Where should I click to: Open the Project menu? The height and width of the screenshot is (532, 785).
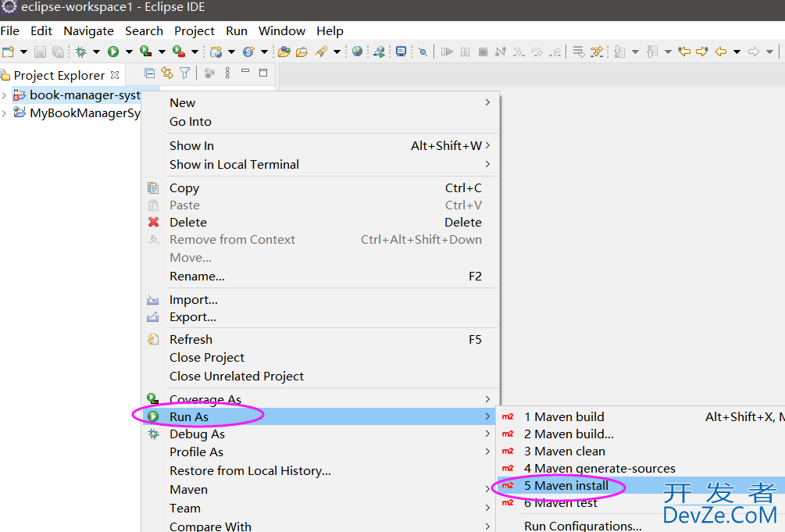[194, 31]
